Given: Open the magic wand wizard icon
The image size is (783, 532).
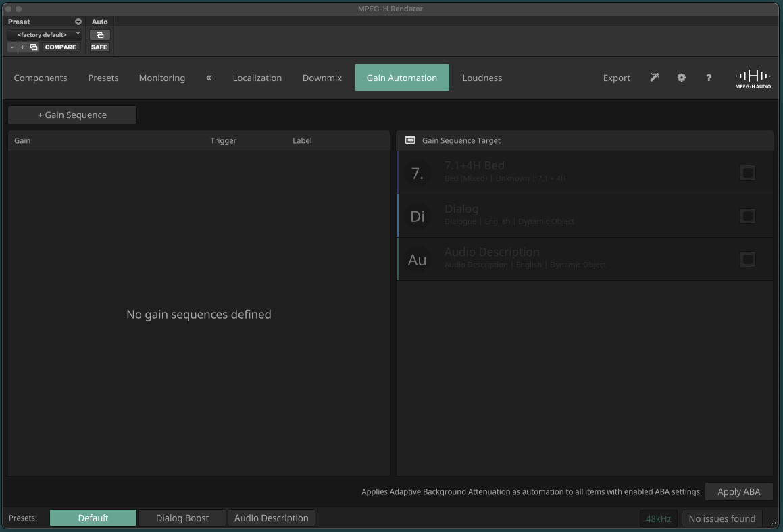Looking at the screenshot, I should (655, 78).
